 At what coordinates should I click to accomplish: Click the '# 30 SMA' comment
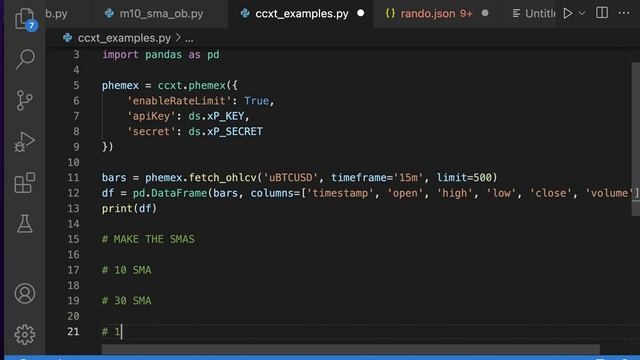(x=127, y=301)
